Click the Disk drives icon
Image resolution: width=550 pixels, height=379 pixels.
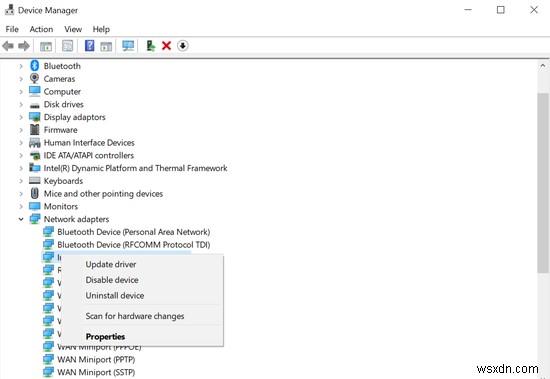point(35,105)
